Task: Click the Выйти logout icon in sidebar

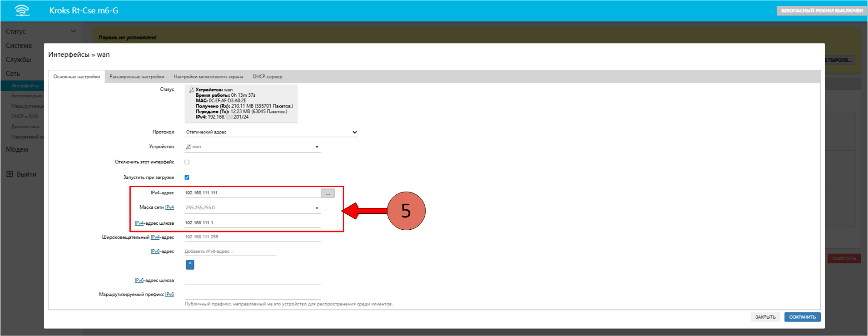Action: (10, 174)
